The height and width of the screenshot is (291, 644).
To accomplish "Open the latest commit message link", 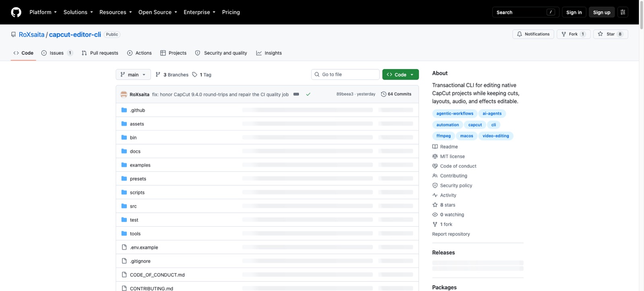I will coord(220,94).
